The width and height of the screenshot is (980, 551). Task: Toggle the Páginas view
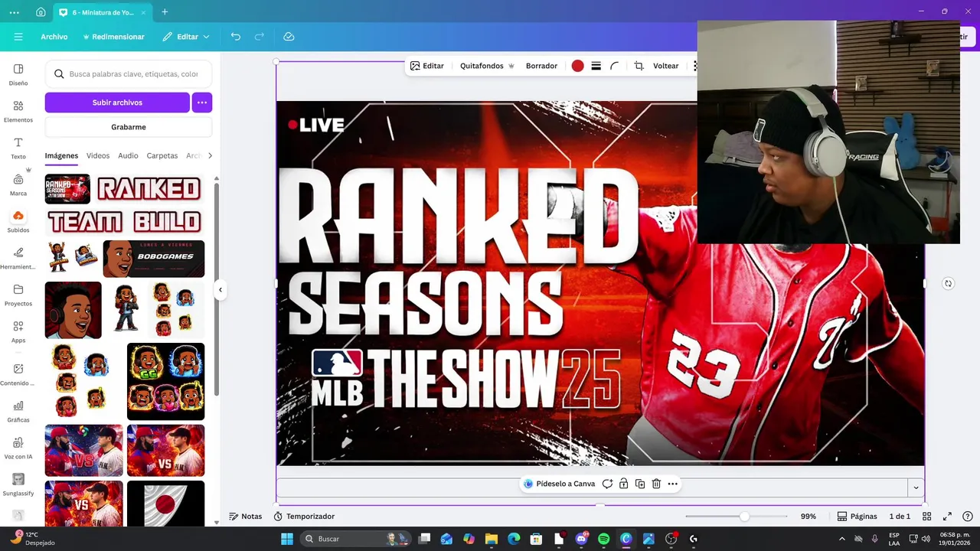857,517
